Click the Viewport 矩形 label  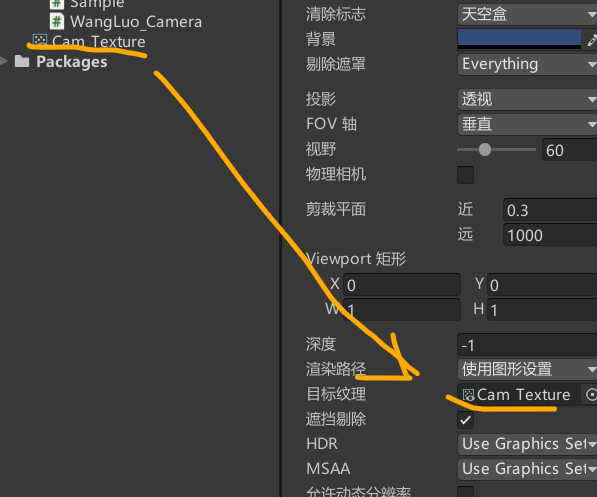pyautogui.click(x=356, y=259)
